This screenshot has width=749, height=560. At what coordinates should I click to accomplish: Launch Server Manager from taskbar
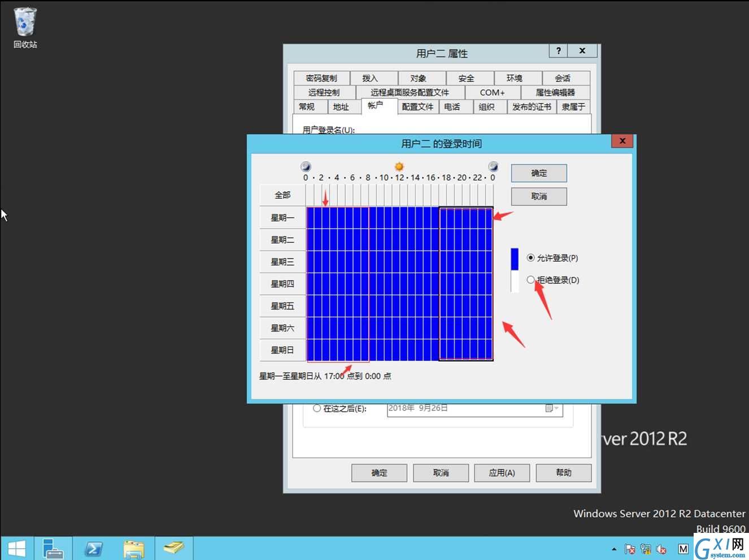pyautogui.click(x=53, y=548)
